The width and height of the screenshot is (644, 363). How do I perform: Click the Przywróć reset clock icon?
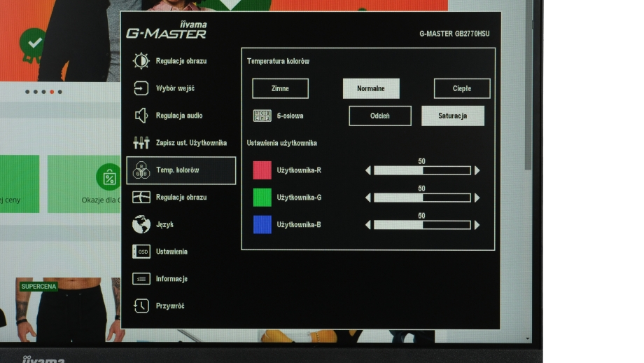[141, 306]
